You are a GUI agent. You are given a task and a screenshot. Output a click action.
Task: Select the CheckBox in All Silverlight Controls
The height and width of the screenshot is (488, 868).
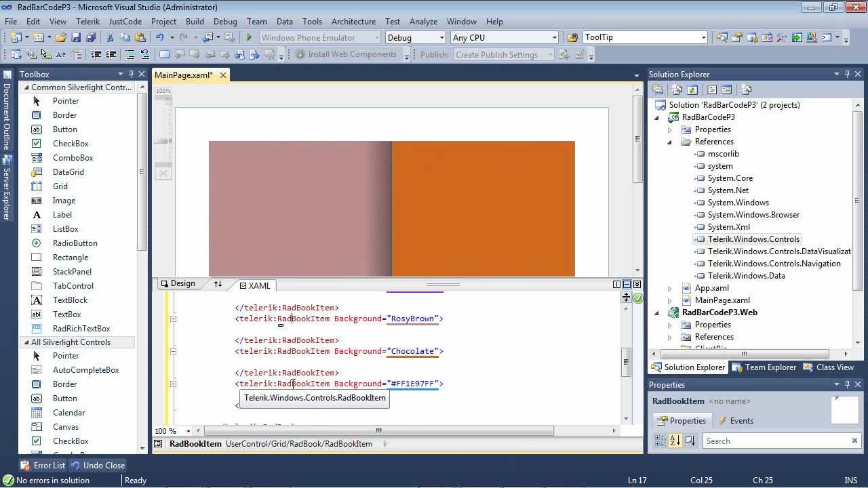pos(71,441)
